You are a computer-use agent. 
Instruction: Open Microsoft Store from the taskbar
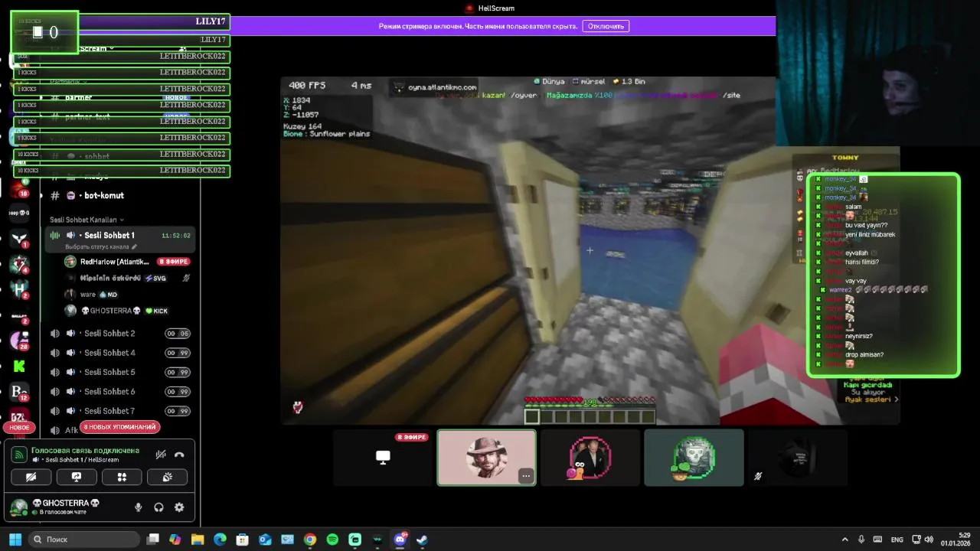click(243, 540)
